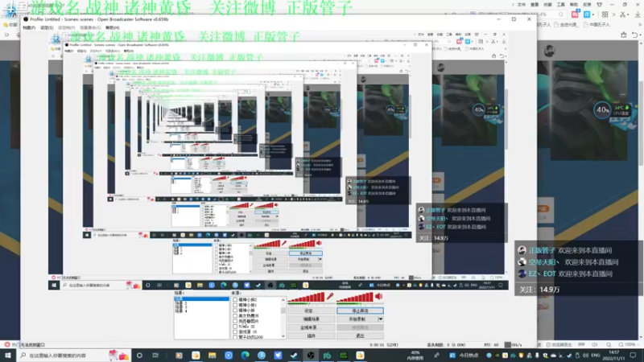Click the skin shirt icon in the browser menu row
644x362 pixels.
coord(599,5)
